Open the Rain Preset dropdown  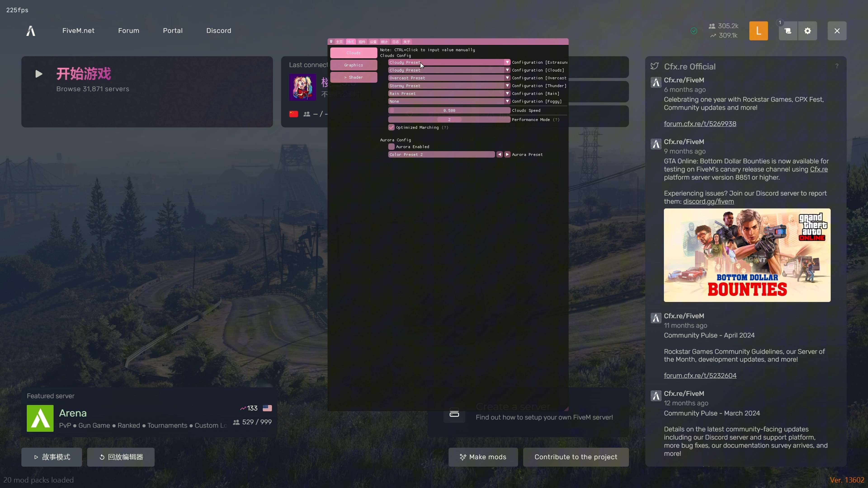449,93
